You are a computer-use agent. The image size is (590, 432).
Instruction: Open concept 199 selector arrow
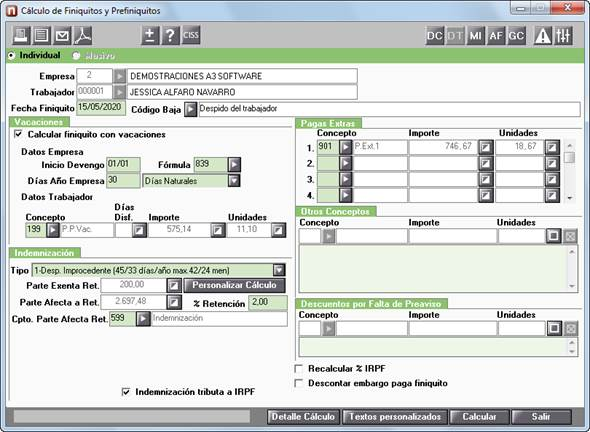click(53, 230)
